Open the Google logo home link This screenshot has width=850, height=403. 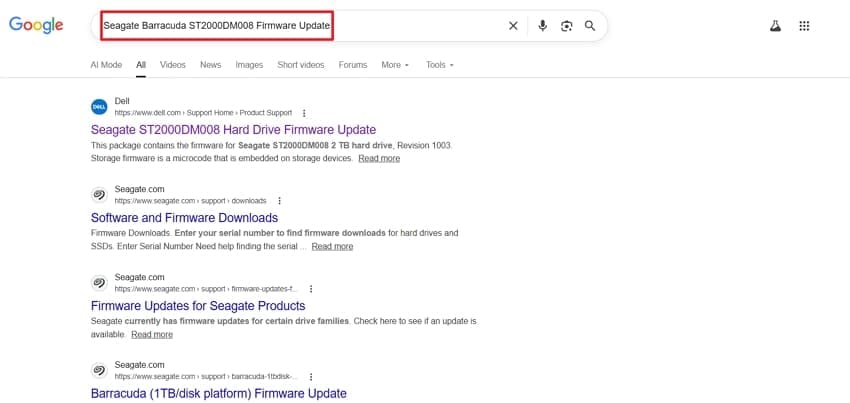36,25
